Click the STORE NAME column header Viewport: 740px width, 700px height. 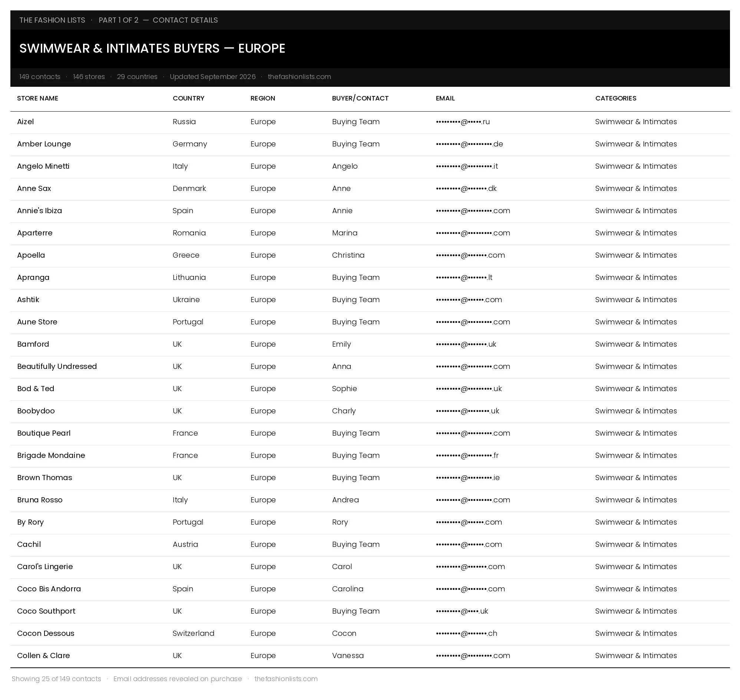click(x=38, y=99)
